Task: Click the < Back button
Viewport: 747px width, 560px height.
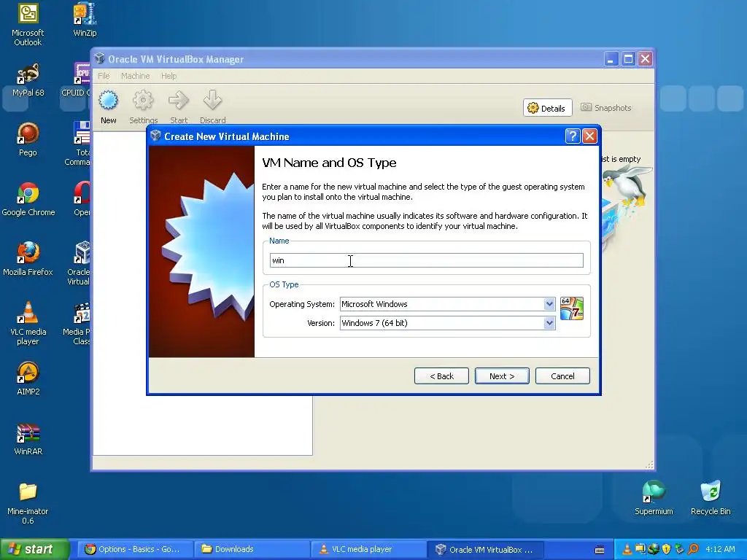Action: [x=441, y=376]
